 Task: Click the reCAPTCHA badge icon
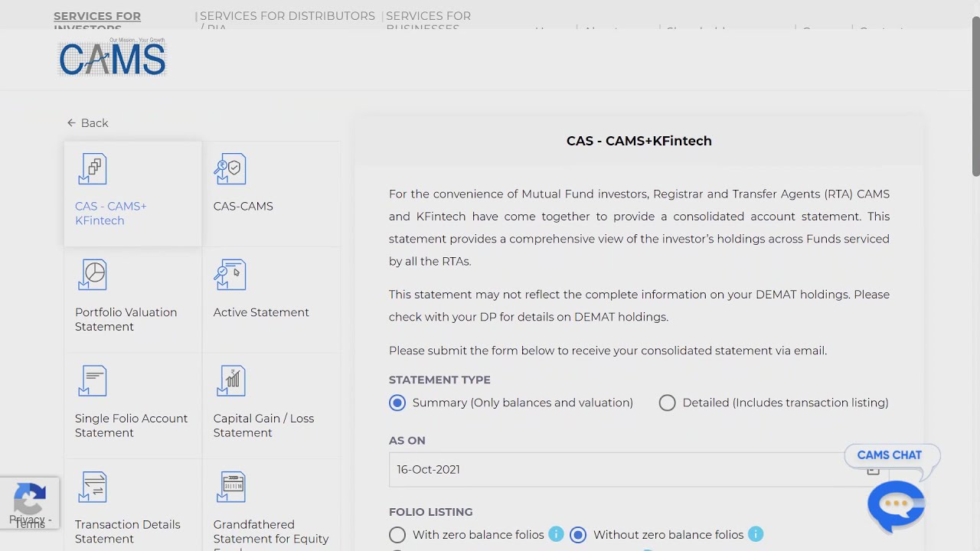pyautogui.click(x=29, y=498)
